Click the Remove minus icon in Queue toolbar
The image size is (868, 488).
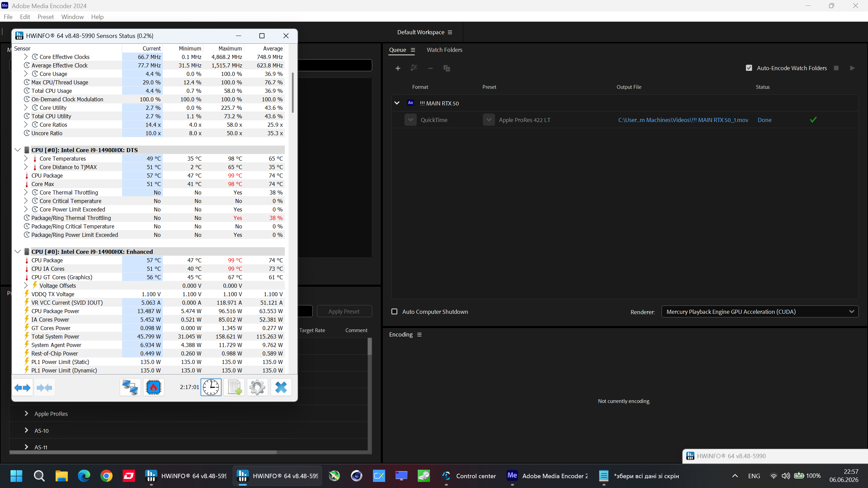point(430,68)
